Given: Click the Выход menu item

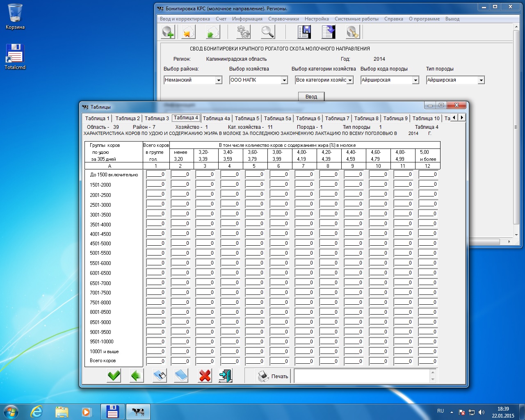Looking at the screenshot, I should pyautogui.click(x=452, y=19).
